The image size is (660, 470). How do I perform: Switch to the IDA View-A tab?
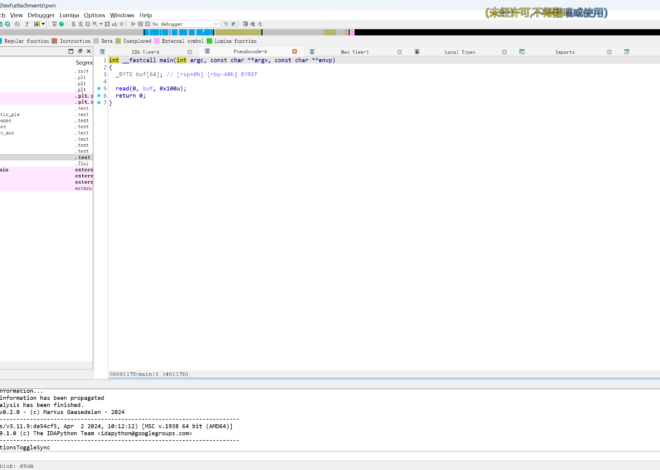[146, 52]
